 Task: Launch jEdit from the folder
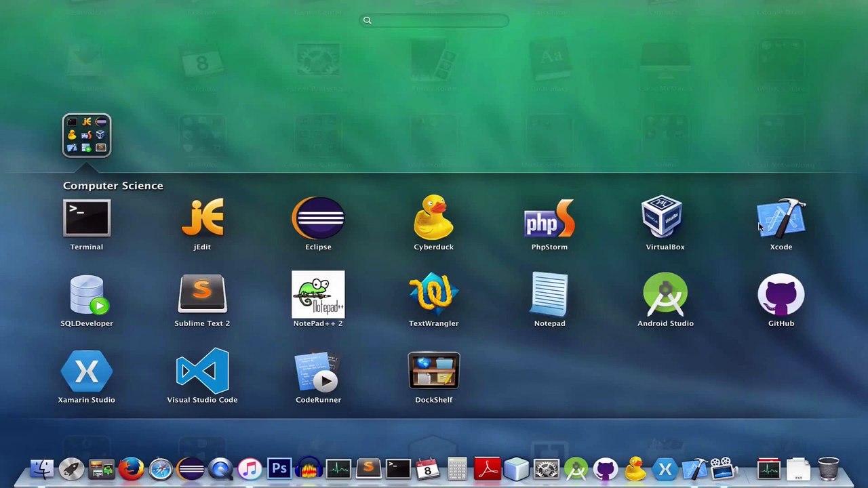(x=202, y=218)
